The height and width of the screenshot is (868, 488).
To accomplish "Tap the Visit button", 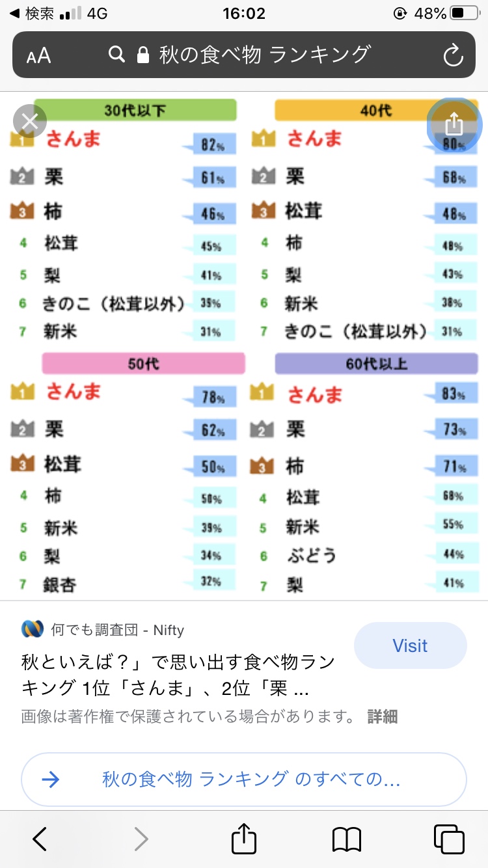I will [410, 645].
